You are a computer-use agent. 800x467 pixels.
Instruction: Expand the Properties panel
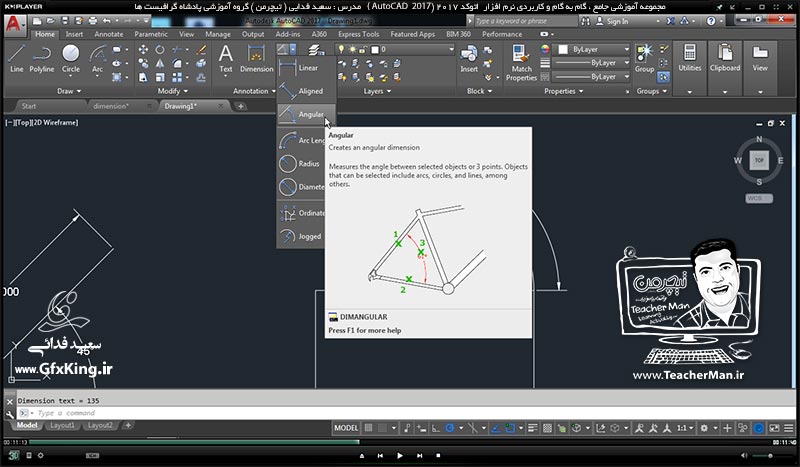click(x=563, y=91)
